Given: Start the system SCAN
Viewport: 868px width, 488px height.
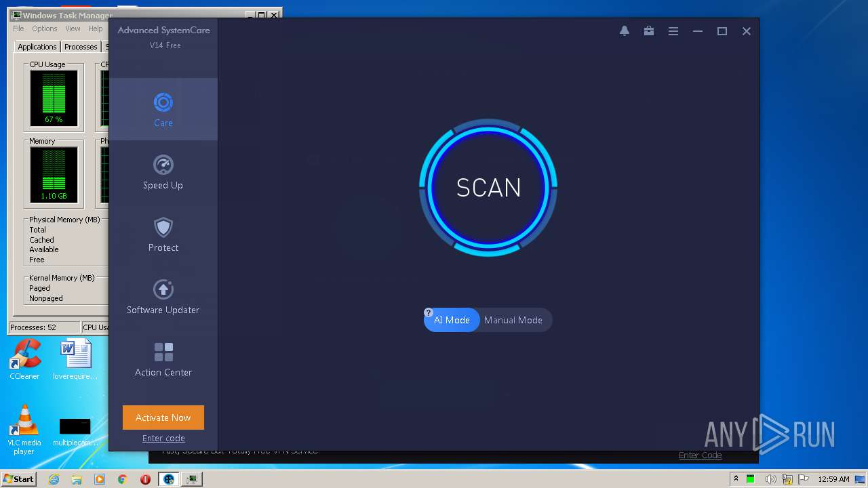Looking at the screenshot, I should tap(488, 188).
